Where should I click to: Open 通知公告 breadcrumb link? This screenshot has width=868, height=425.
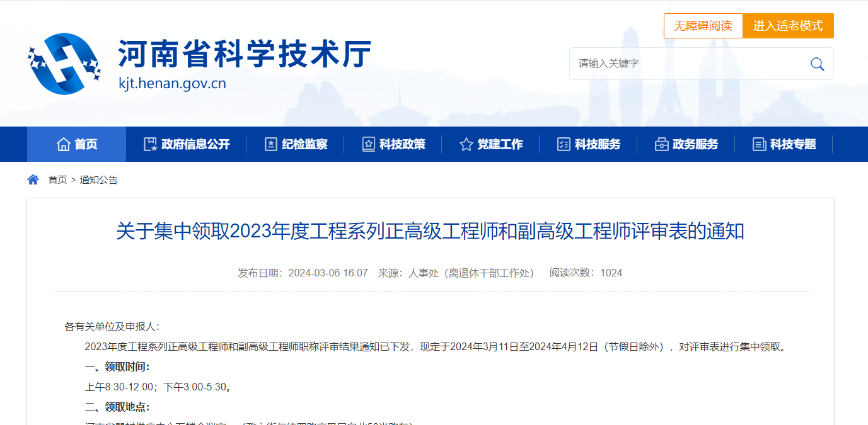(x=98, y=180)
